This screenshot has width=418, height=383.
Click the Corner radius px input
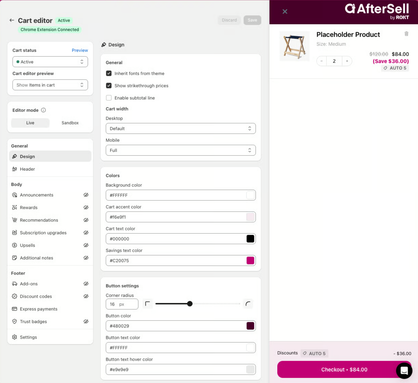tap(122, 304)
